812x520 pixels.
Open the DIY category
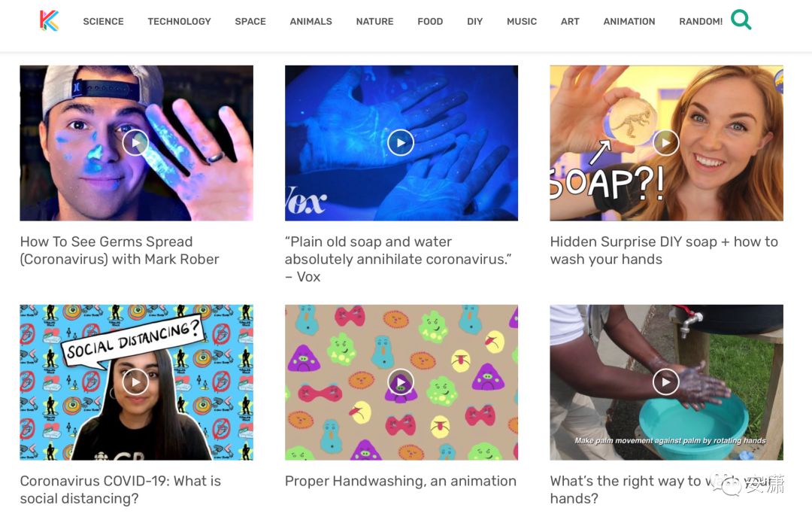474,21
